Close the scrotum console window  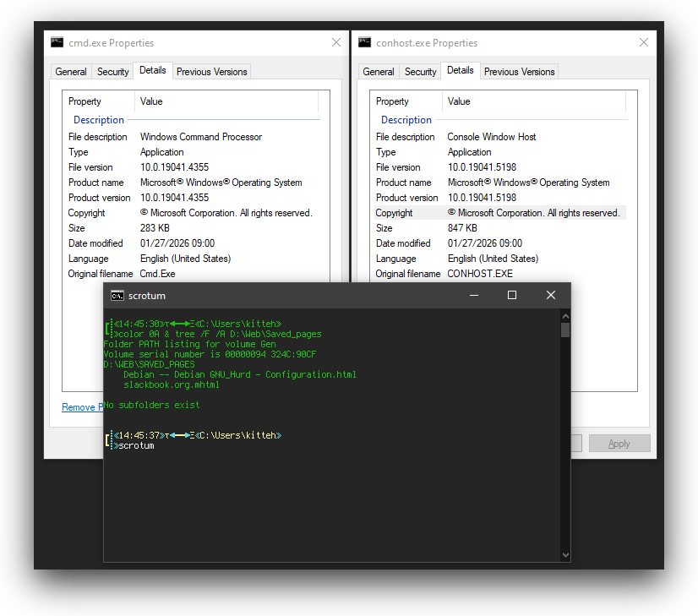coord(551,295)
